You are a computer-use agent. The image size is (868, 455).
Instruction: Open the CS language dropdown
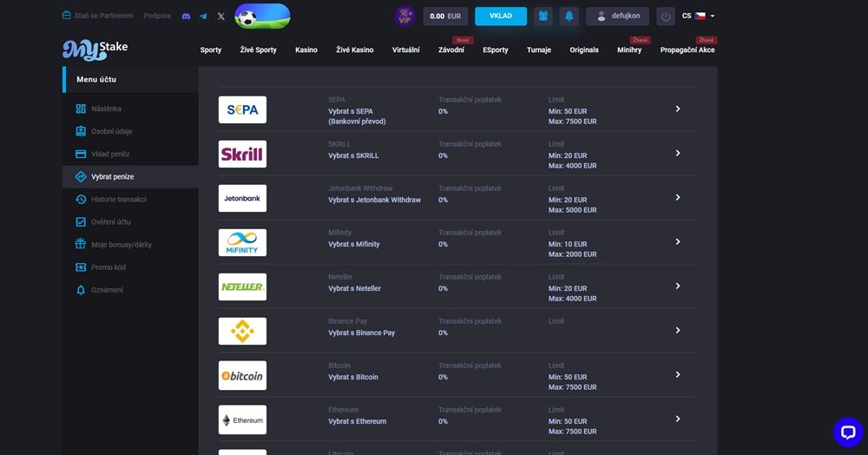(x=699, y=16)
